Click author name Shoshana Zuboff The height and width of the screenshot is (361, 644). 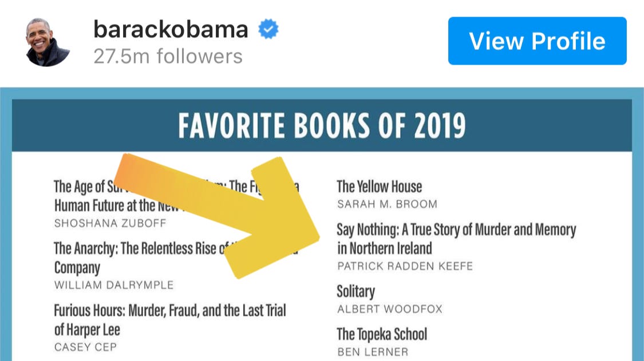click(110, 223)
